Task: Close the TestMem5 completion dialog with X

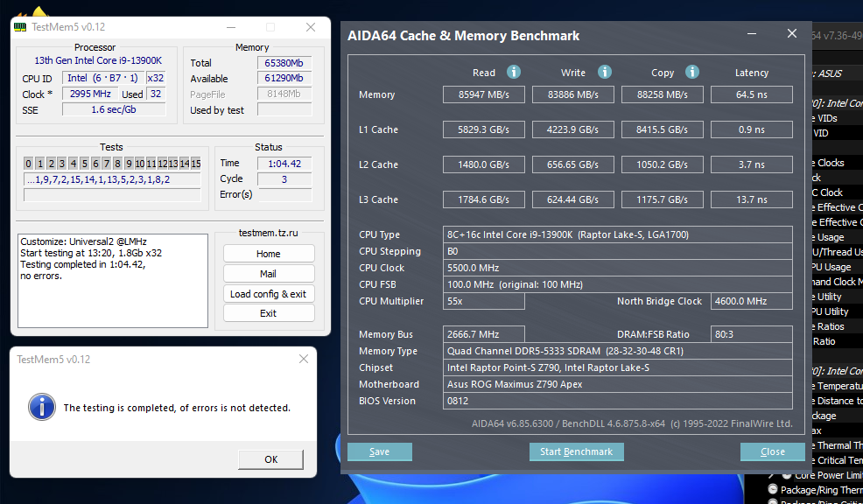Action: [303, 359]
